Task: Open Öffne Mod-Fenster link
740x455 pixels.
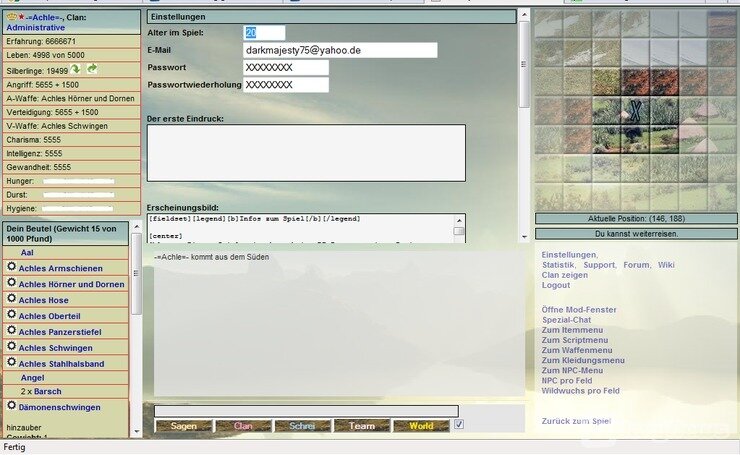Action: [x=579, y=310]
